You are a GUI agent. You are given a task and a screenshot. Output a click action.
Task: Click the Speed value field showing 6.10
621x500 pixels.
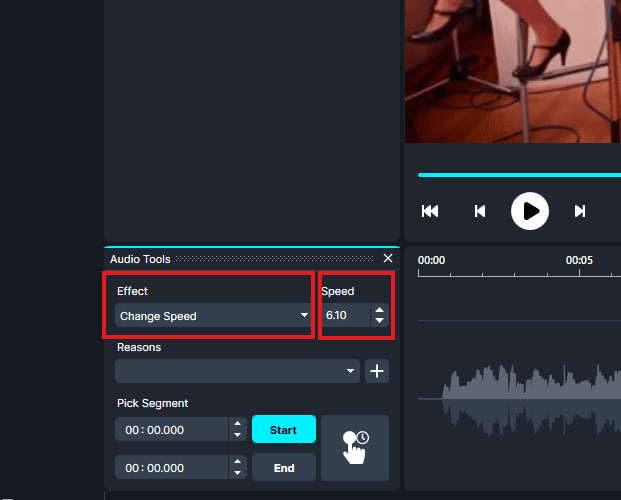tap(344, 316)
